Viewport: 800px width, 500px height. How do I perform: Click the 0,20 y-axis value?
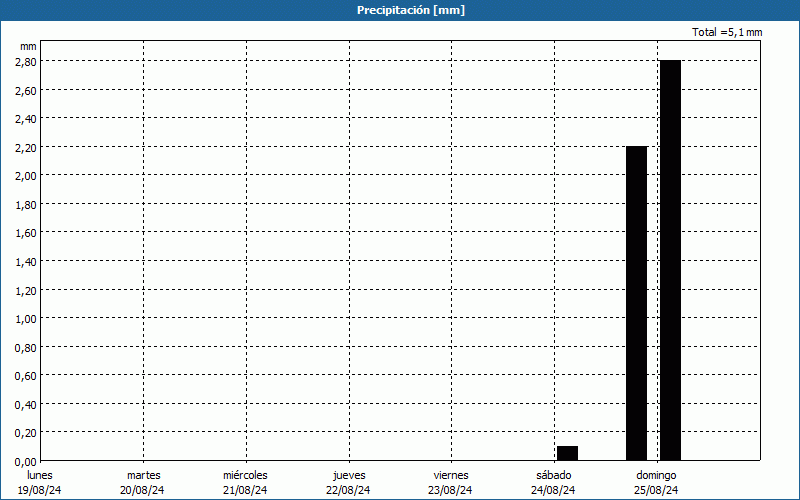pos(26,433)
